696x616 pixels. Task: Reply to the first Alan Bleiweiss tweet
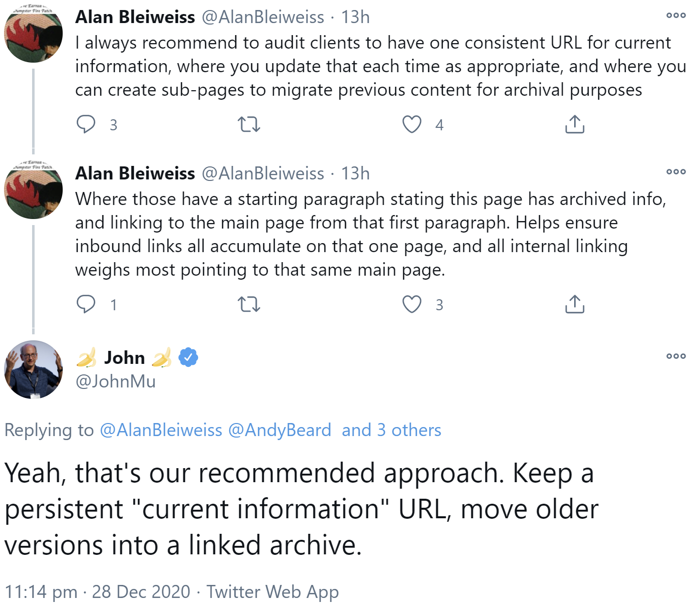coord(86,124)
